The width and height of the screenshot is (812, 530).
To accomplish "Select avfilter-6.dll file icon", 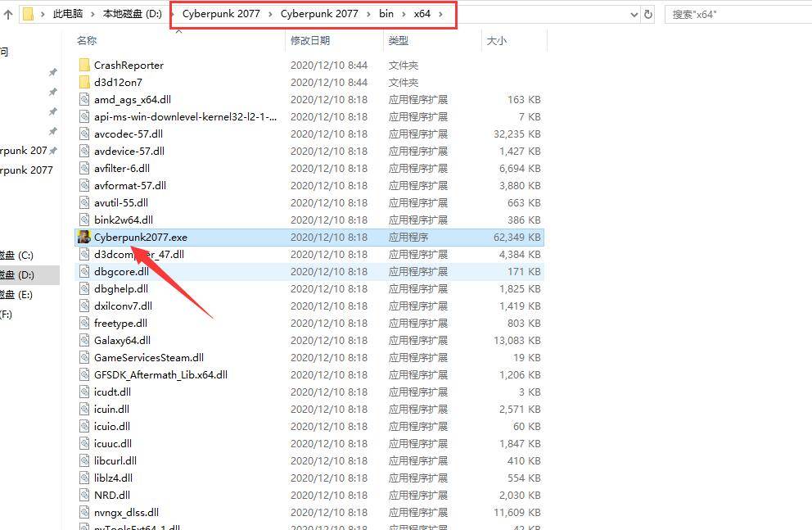I will coord(84,168).
